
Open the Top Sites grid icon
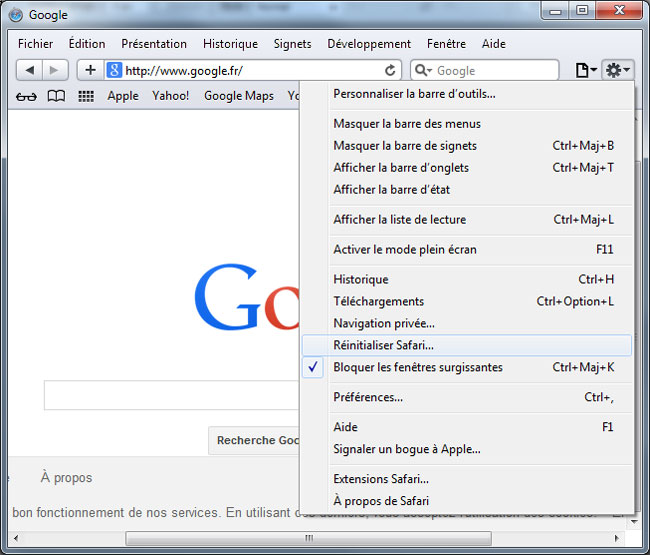point(86,96)
